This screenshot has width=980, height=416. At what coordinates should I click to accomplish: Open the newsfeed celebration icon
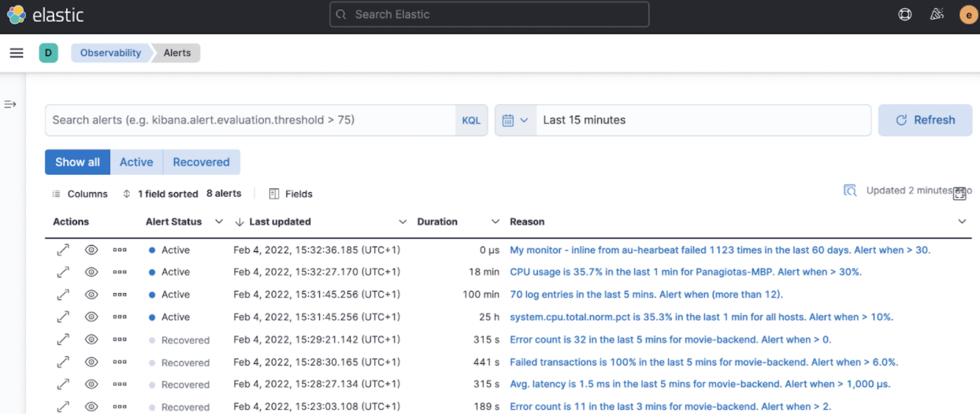coord(937,14)
